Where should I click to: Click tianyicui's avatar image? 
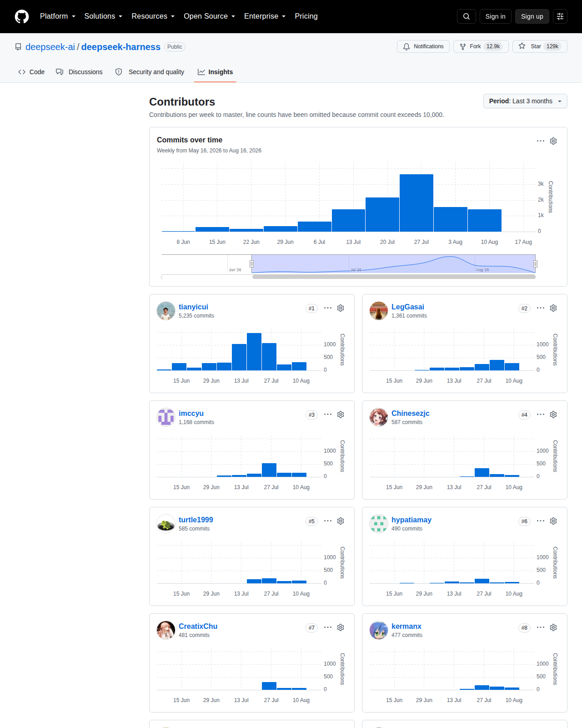pos(166,311)
